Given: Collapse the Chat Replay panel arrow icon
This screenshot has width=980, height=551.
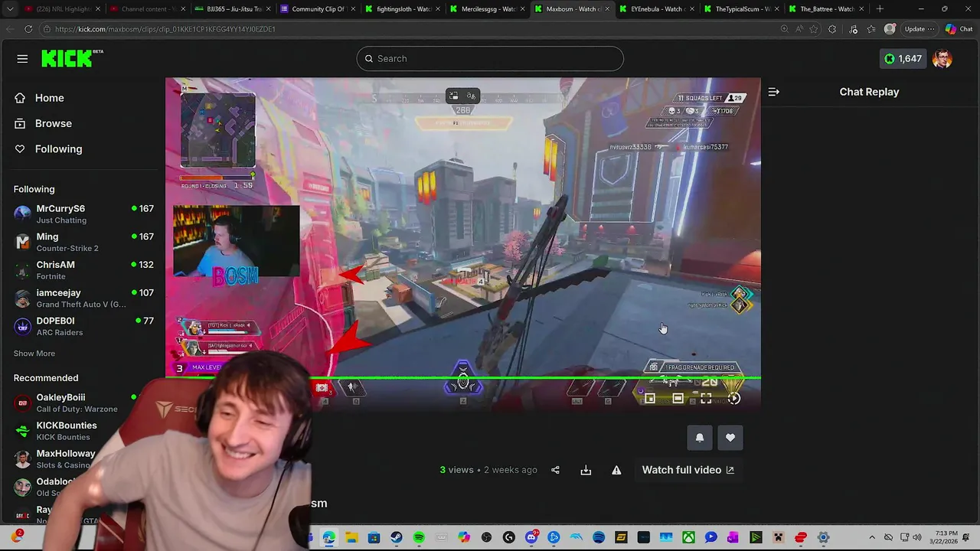Looking at the screenshot, I should pyautogui.click(x=774, y=92).
